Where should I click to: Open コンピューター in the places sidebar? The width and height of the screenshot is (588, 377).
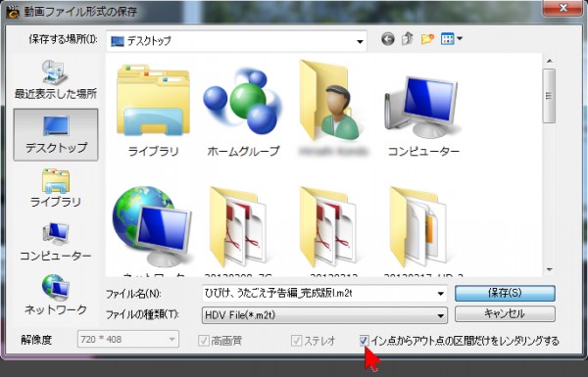click(x=56, y=242)
